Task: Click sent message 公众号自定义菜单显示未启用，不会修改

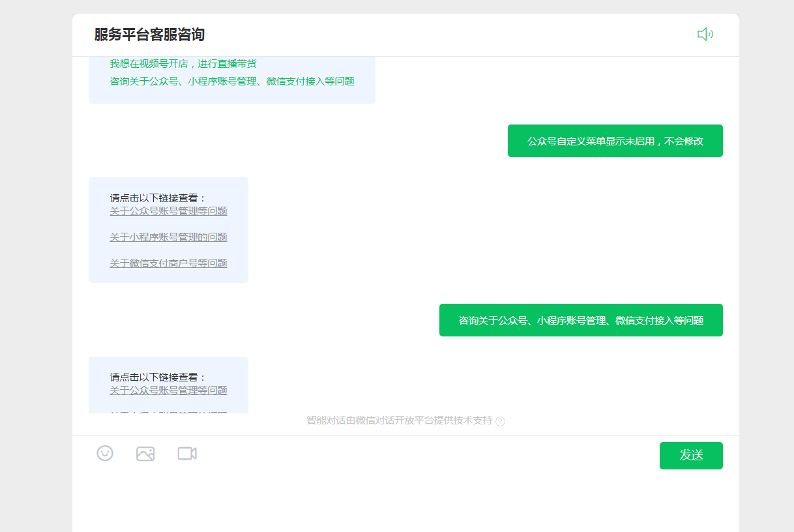Action: click(615, 141)
